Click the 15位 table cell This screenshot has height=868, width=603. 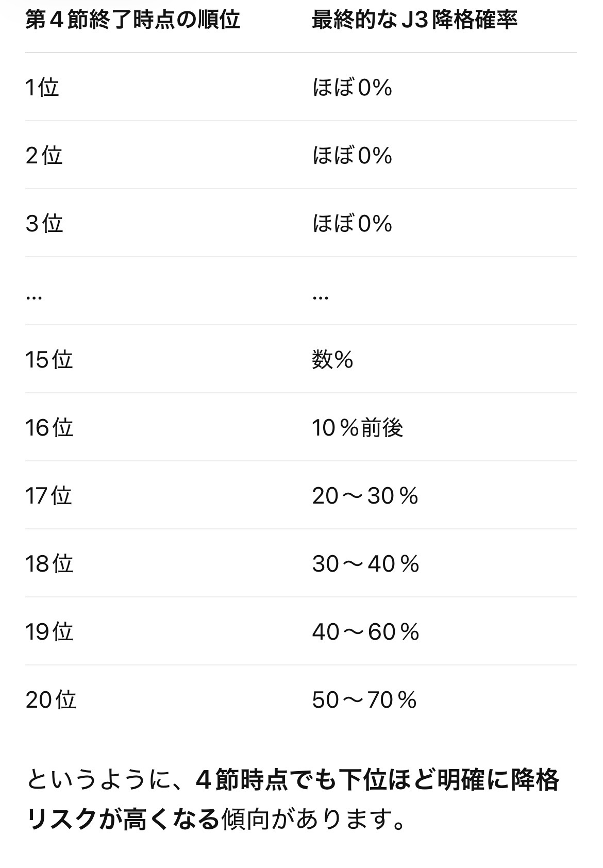[x=49, y=359]
